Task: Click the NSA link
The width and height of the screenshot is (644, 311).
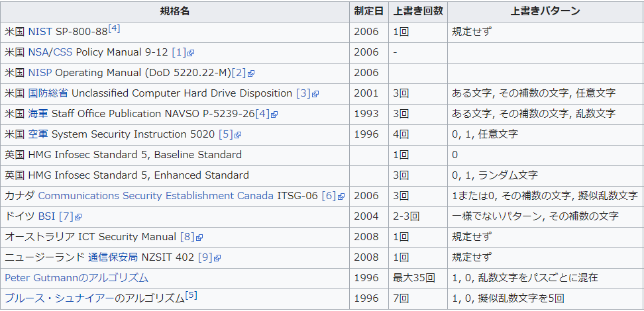Action: [x=38, y=52]
